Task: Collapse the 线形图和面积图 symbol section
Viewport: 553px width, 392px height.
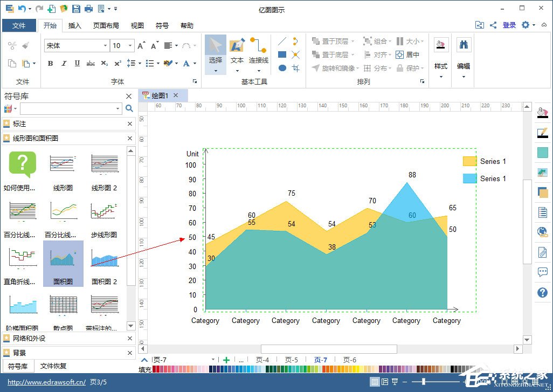Action: 129,138
